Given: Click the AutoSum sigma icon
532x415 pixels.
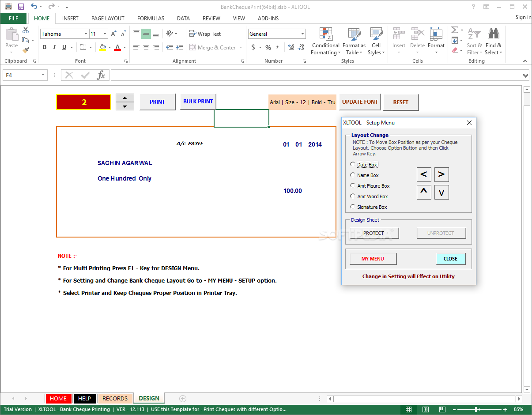Looking at the screenshot, I should point(454,30).
